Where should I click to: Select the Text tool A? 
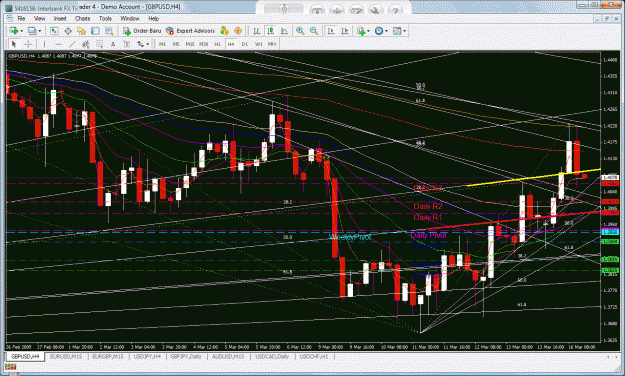tap(113, 44)
